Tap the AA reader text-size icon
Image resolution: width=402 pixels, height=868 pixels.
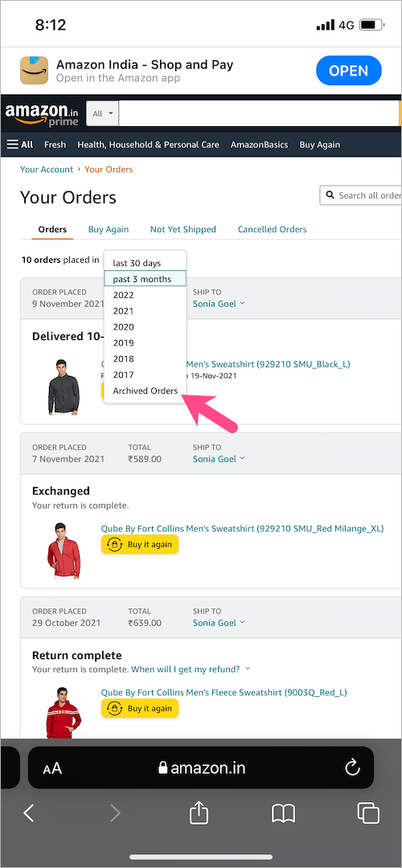(52, 768)
